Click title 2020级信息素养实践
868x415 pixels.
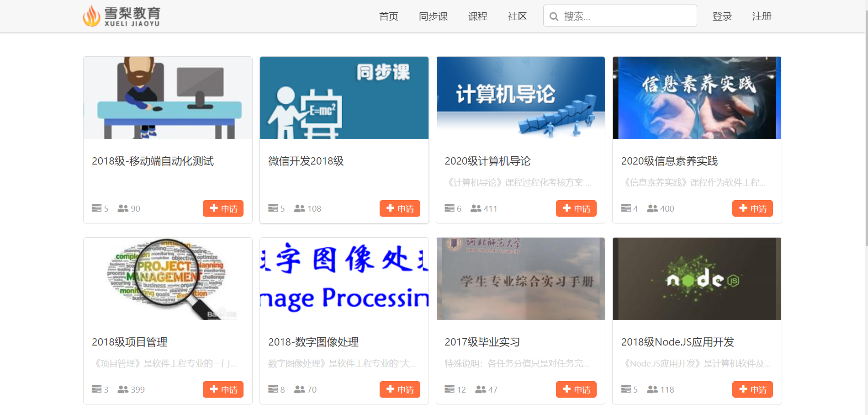[669, 161]
